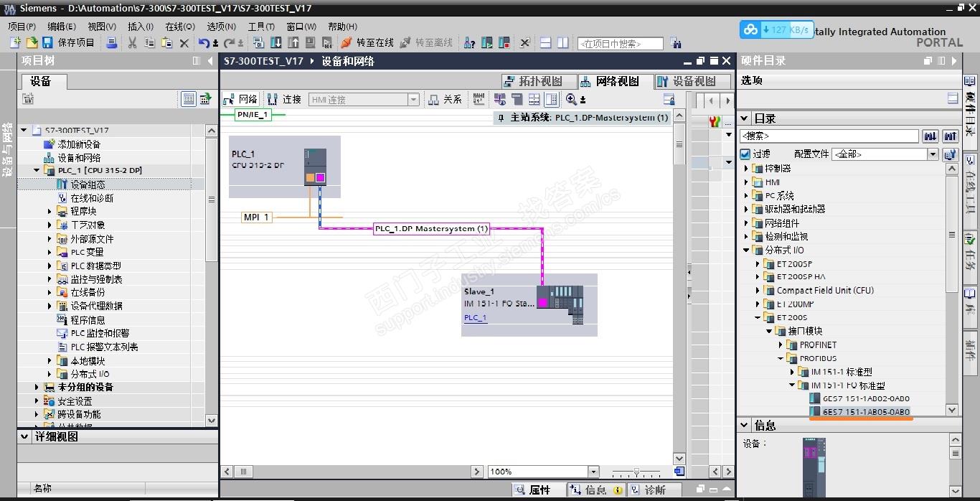Image resolution: width=980 pixels, height=501 pixels.
Task: Expand the 控制器 controllers catalog folder
Action: pos(746,169)
